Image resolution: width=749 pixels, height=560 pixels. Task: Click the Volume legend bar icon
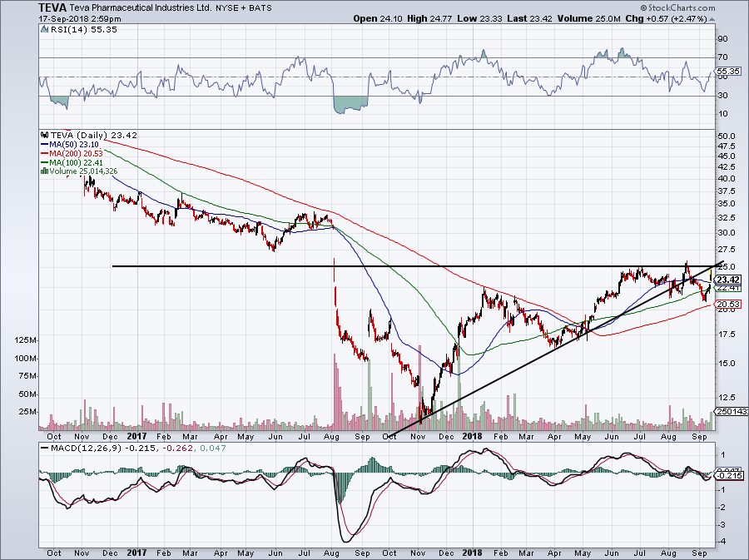pos(44,171)
